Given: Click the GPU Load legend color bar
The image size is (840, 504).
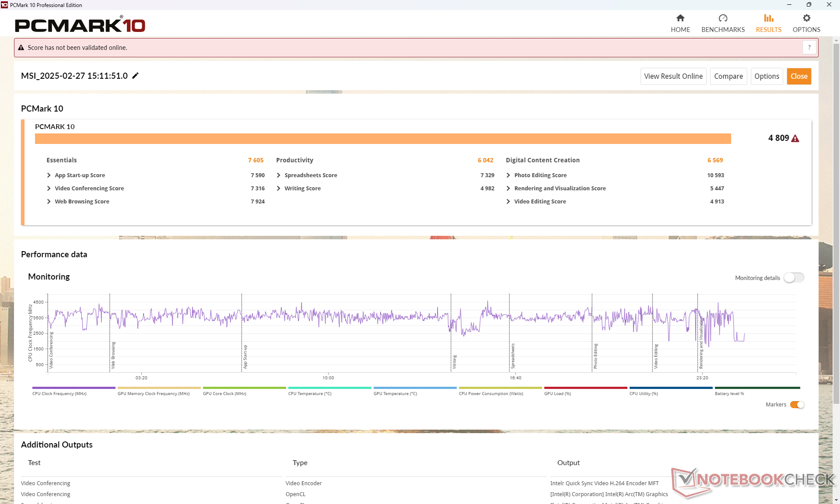Looking at the screenshot, I should point(585,388).
